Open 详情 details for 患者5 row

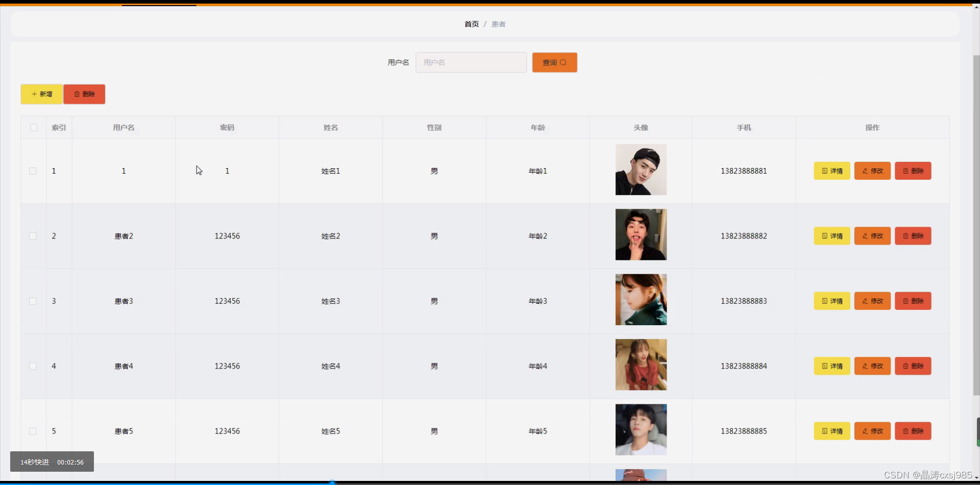[x=832, y=431]
